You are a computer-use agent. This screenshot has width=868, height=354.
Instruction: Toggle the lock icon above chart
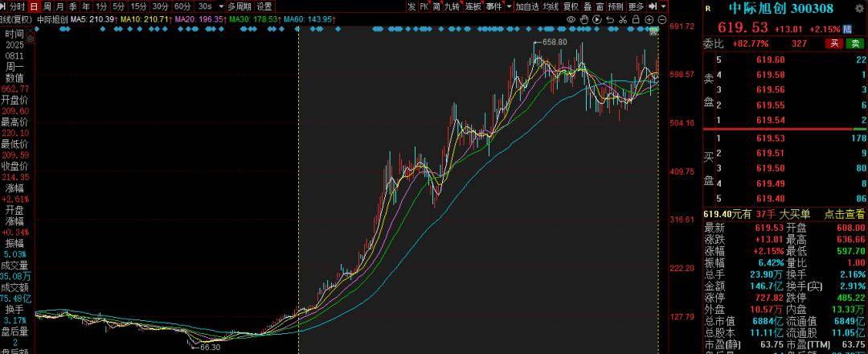[x=636, y=19]
